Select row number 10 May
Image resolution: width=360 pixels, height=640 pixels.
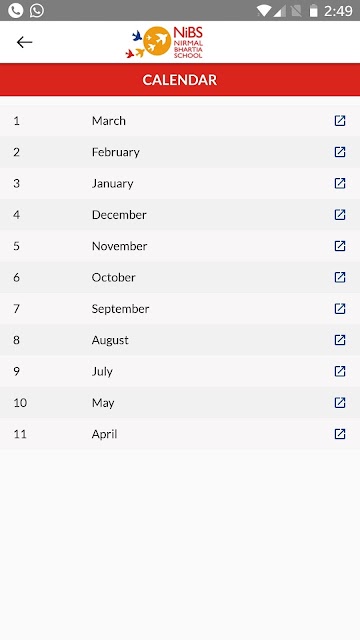180,403
